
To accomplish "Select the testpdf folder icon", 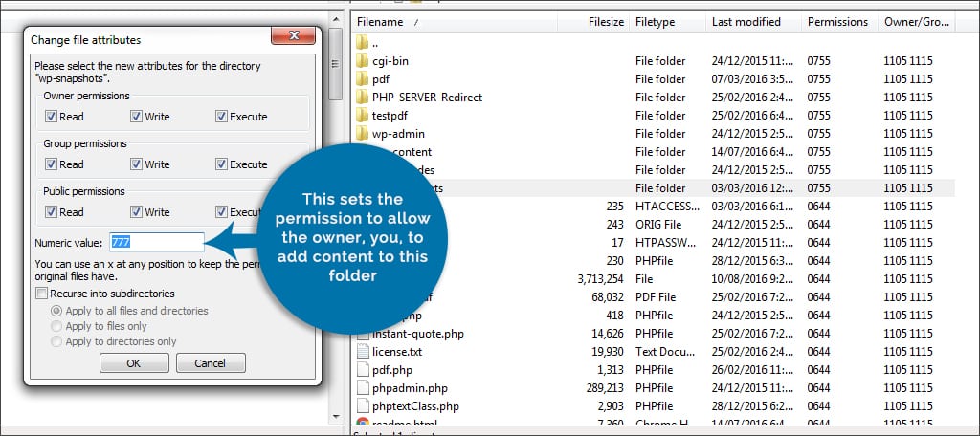I will [x=363, y=115].
